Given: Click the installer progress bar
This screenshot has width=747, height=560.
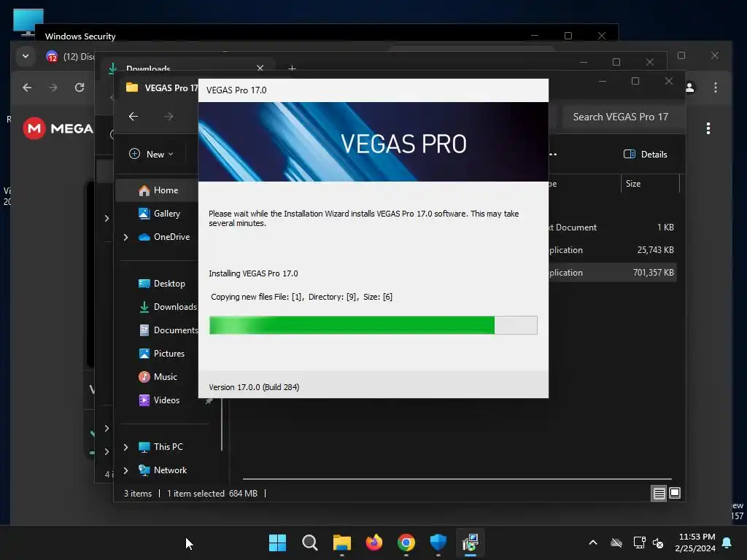Looking at the screenshot, I should pyautogui.click(x=373, y=325).
